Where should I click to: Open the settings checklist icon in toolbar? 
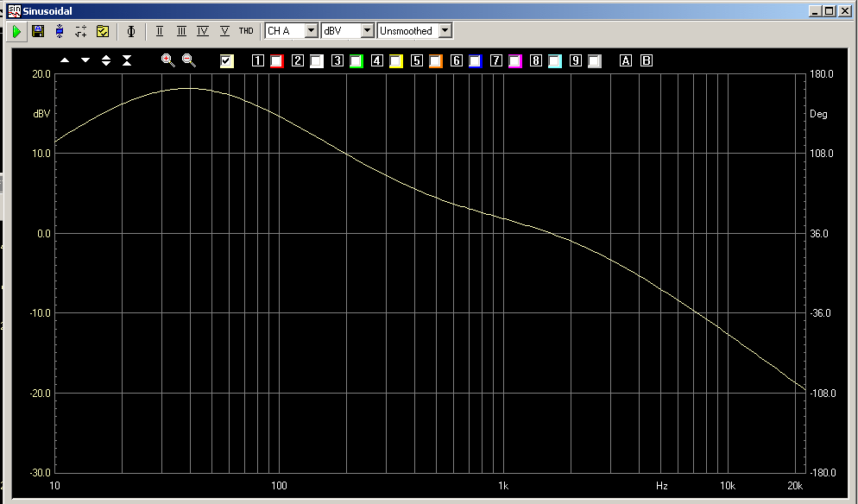(x=103, y=31)
